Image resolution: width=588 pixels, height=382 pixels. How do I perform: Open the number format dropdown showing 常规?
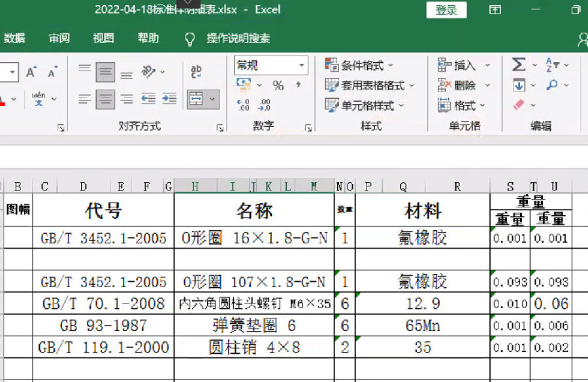tap(270, 65)
